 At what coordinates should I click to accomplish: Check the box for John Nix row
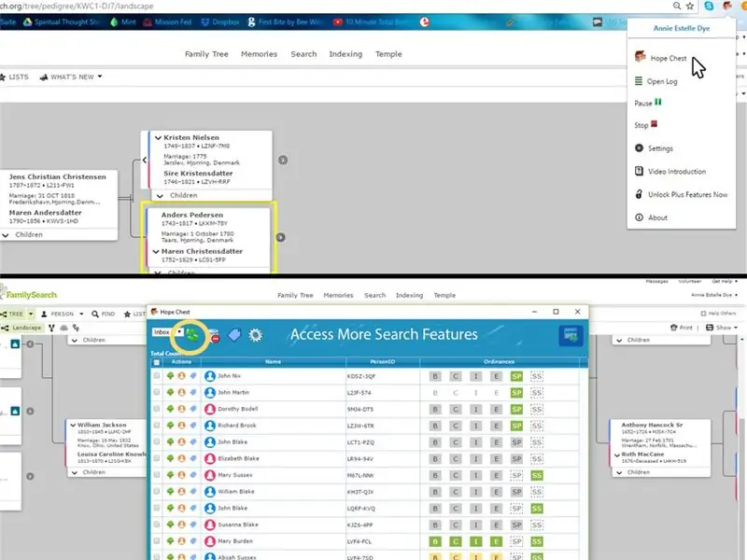[x=157, y=376]
